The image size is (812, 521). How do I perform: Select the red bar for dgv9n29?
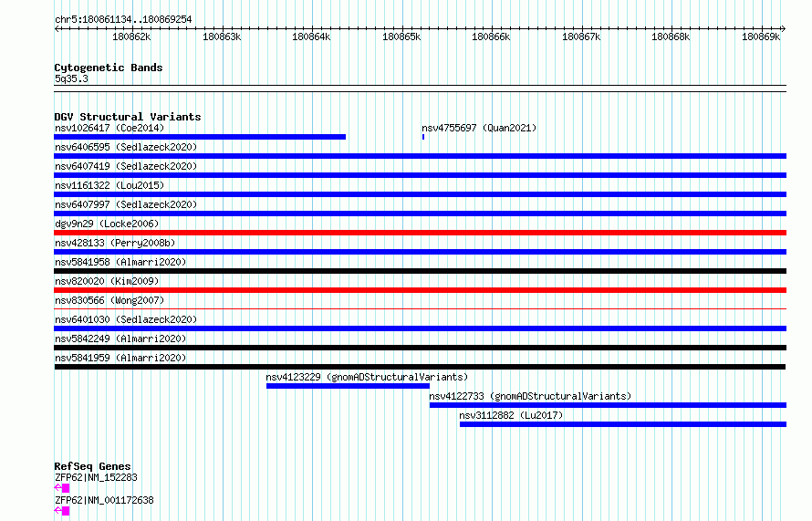pos(420,233)
